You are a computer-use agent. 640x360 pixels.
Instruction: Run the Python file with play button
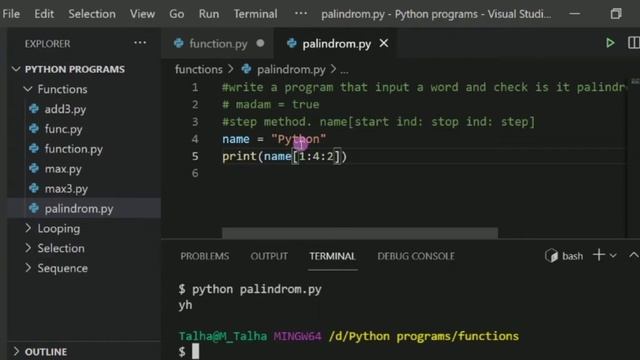(610, 43)
